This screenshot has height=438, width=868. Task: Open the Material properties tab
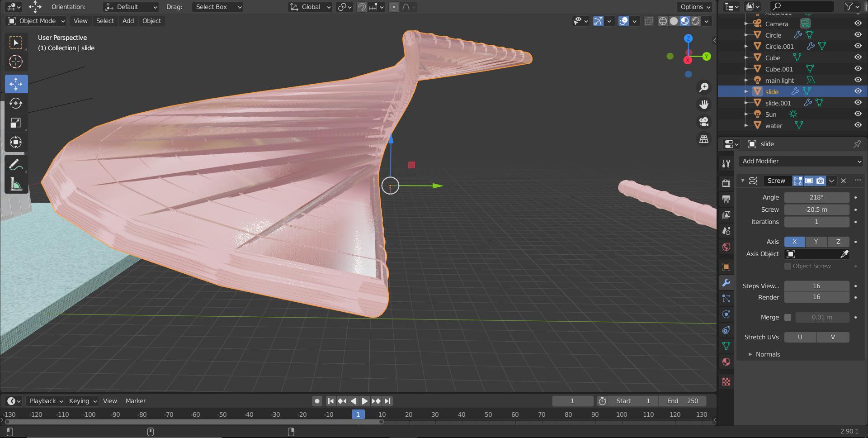726,362
